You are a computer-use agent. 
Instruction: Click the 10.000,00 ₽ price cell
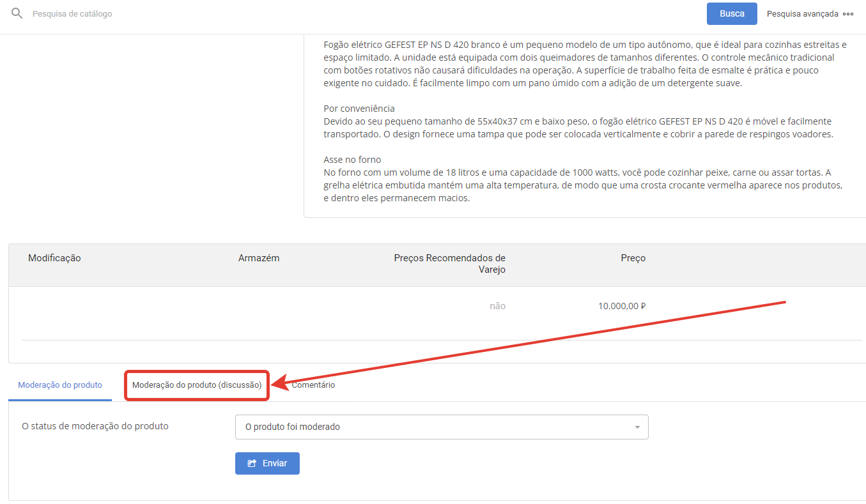click(622, 306)
